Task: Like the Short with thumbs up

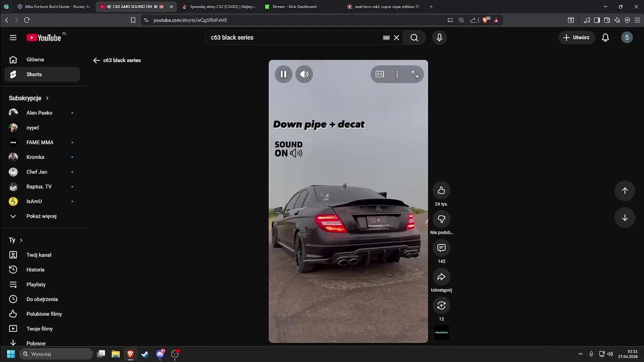Action: pyautogui.click(x=441, y=191)
